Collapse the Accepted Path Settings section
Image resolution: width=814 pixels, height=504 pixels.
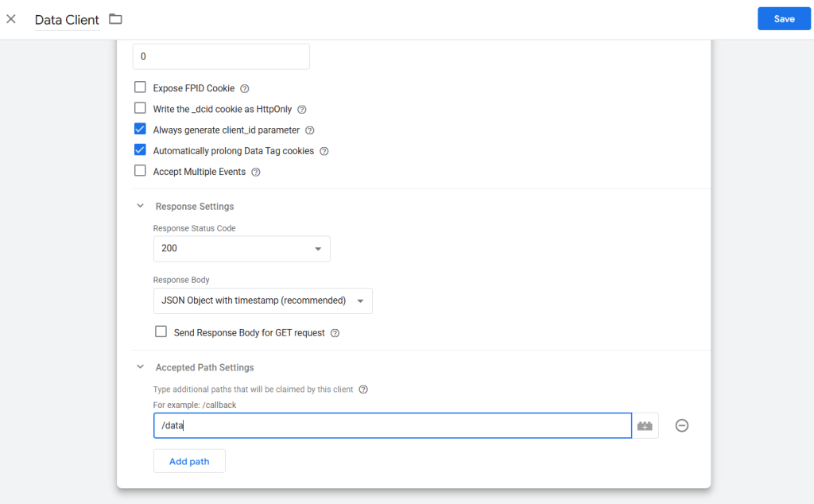pyautogui.click(x=141, y=367)
